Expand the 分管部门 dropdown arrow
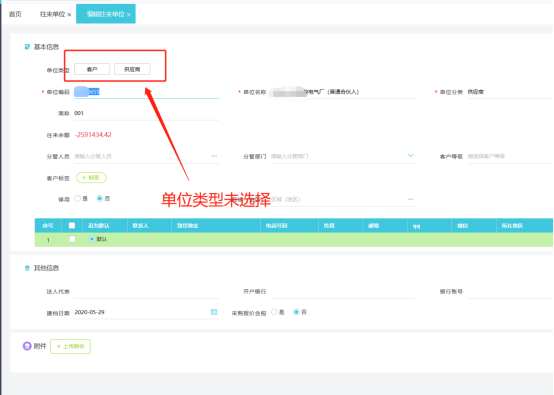 point(410,155)
